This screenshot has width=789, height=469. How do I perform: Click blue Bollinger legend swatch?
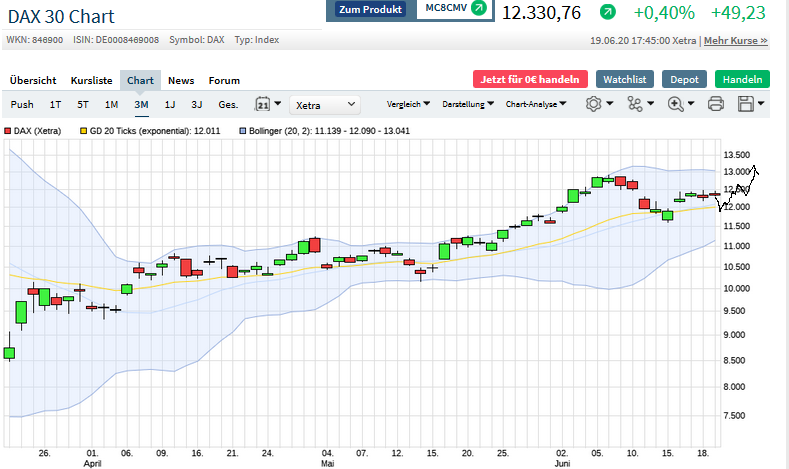tap(243, 131)
